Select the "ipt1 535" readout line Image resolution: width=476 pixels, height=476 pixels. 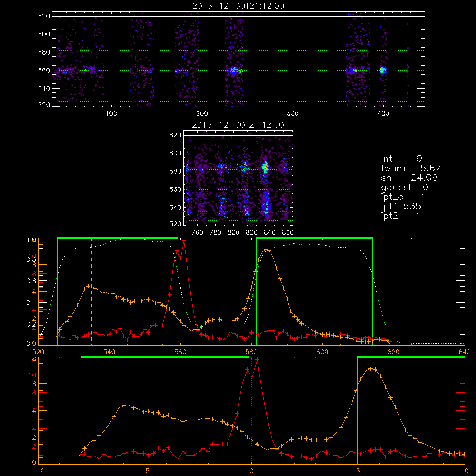(401, 207)
